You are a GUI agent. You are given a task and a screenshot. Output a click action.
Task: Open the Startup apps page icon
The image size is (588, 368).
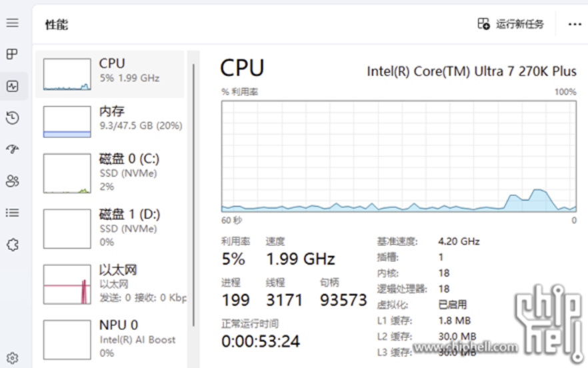(x=12, y=149)
